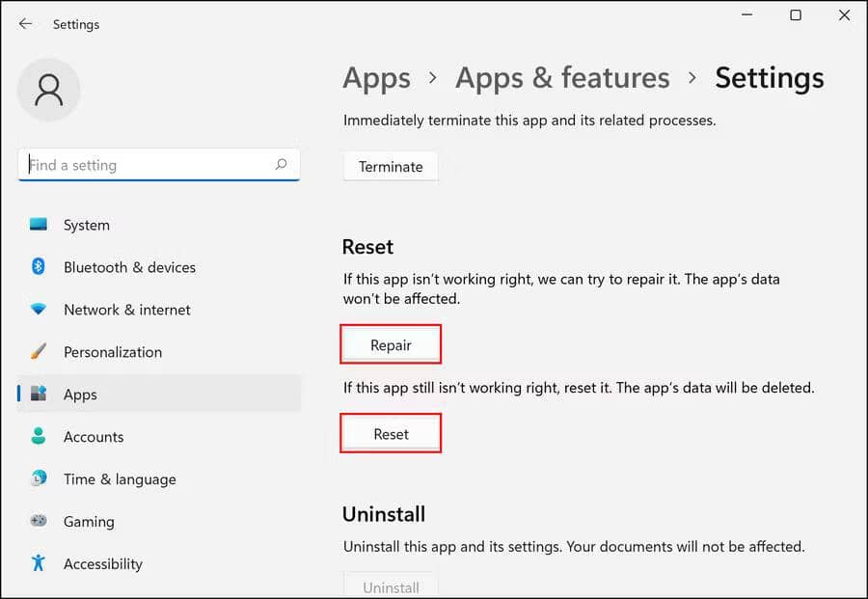Select the System icon in sidebar
868x599 pixels.
39,225
